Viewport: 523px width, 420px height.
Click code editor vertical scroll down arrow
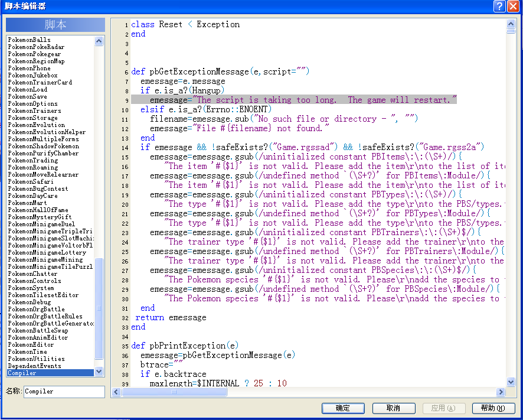tap(511, 382)
